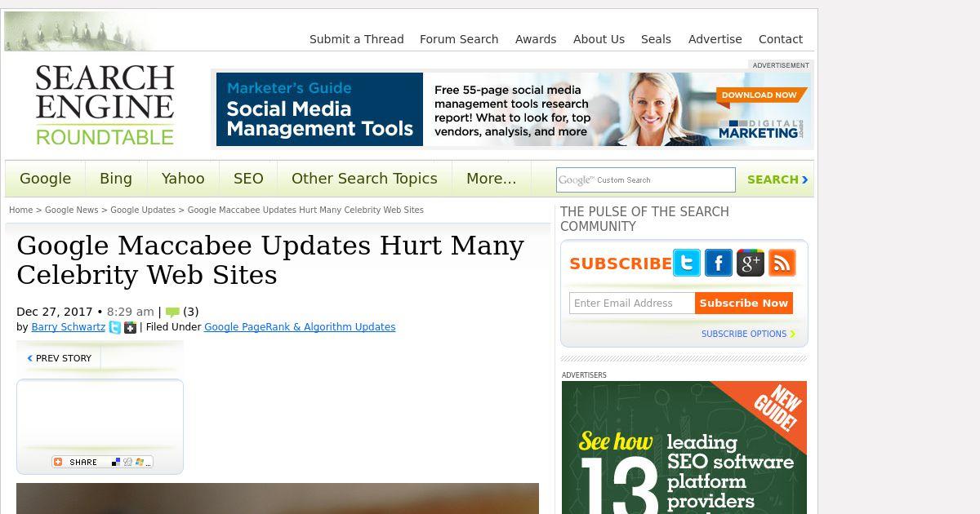Screen dimensions: 980x514
Task: Open the About Us link
Action: click(x=599, y=39)
